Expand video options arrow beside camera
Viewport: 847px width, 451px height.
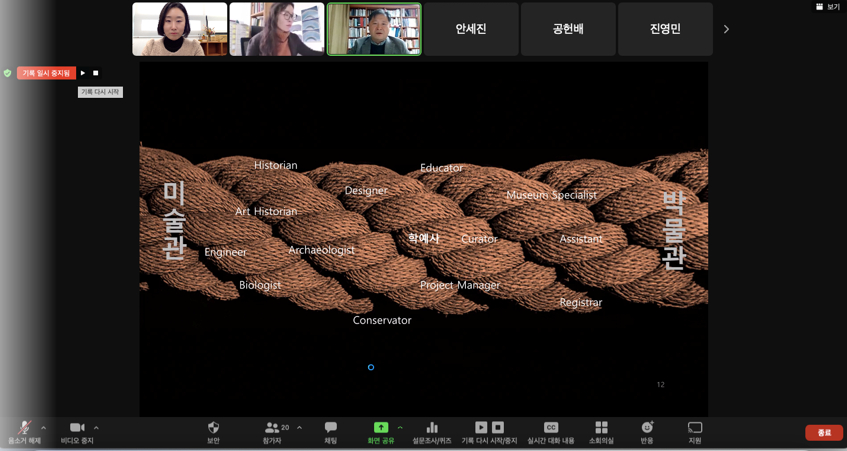pyautogui.click(x=96, y=428)
